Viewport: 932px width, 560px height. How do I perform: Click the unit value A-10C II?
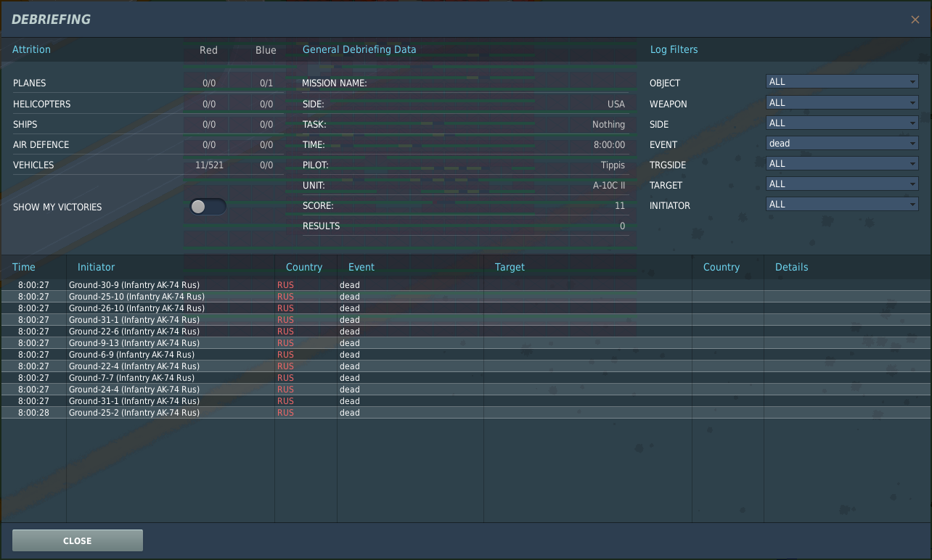pos(609,185)
